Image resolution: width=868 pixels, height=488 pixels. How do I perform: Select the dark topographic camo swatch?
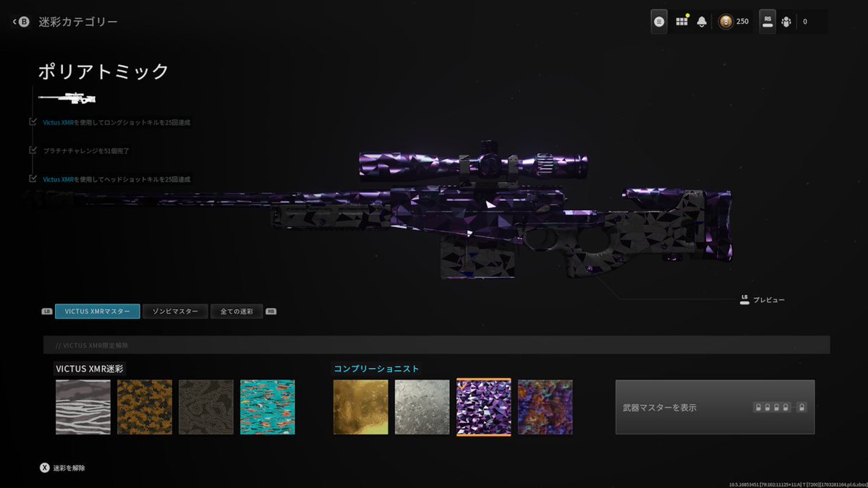[206, 407]
